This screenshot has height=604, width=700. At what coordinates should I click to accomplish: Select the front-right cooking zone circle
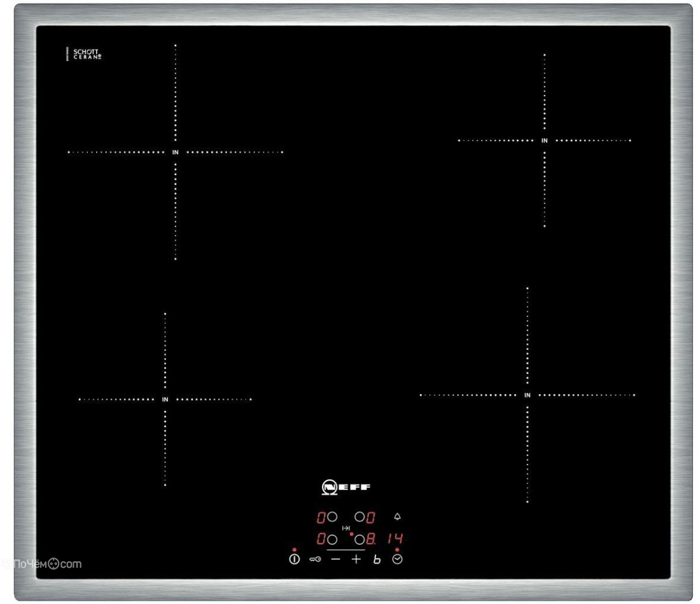360,540
